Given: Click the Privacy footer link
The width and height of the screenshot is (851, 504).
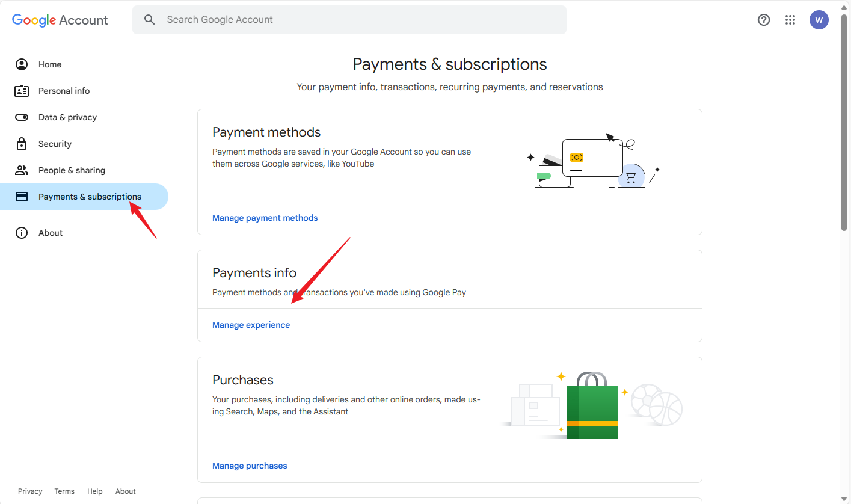Looking at the screenshot, I should pyautogui.click(x=30, y=491).
